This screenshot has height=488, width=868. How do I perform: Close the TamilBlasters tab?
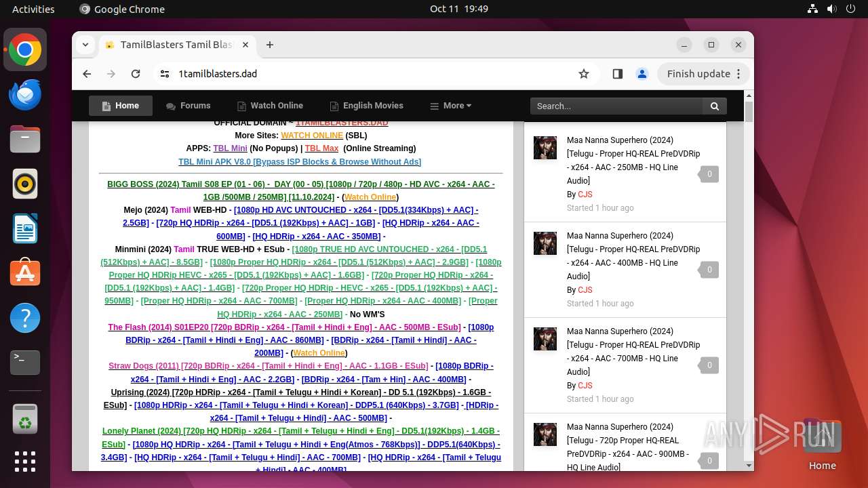(245, 45)
